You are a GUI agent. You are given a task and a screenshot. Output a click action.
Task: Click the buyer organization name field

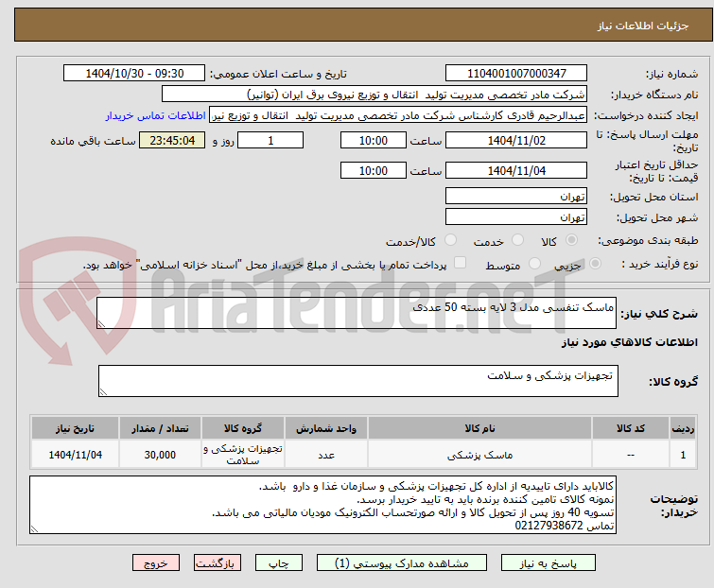point(374,95)
